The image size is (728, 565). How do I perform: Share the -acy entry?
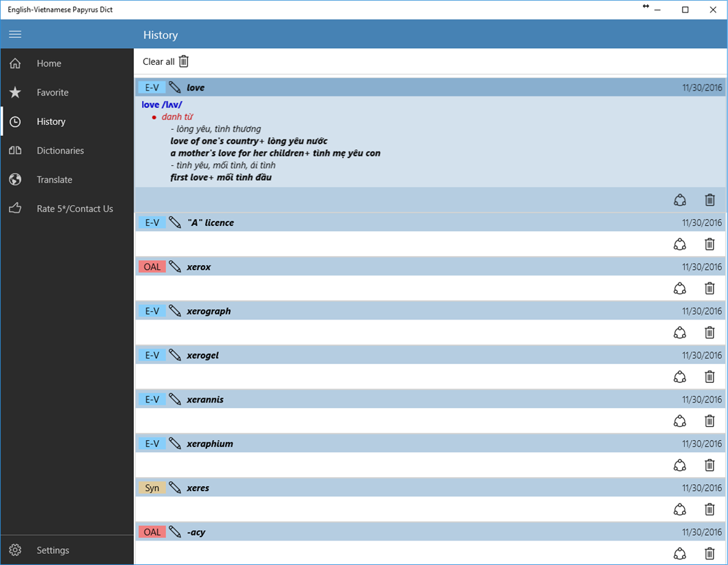tap(680, 553)
